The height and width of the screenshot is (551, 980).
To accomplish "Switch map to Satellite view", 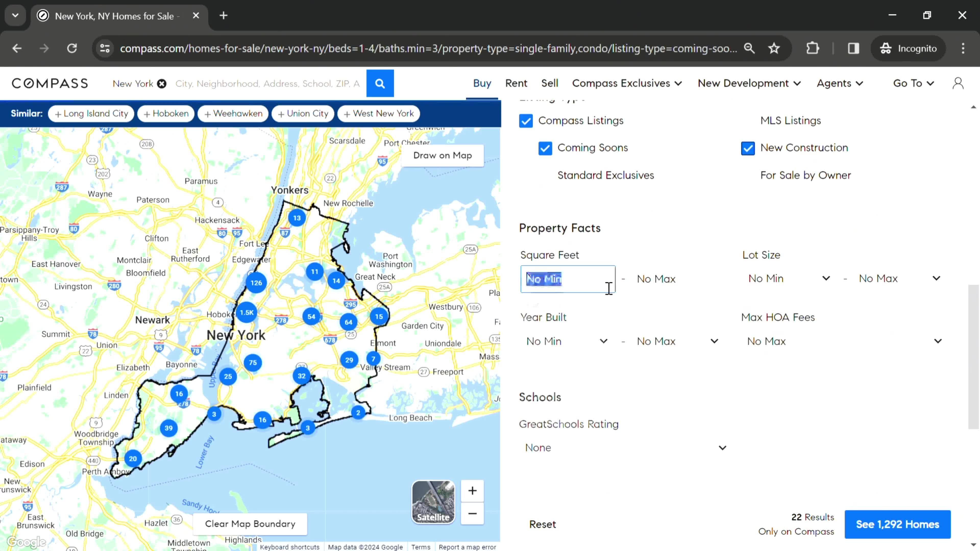I will (433, 502).
